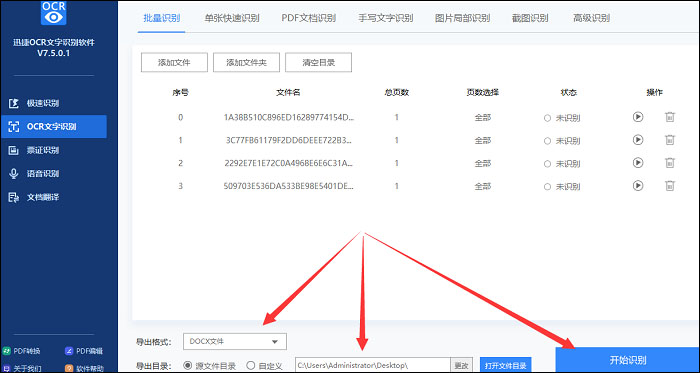Open 页数选择 全部 for row 0

click(483, 118)
